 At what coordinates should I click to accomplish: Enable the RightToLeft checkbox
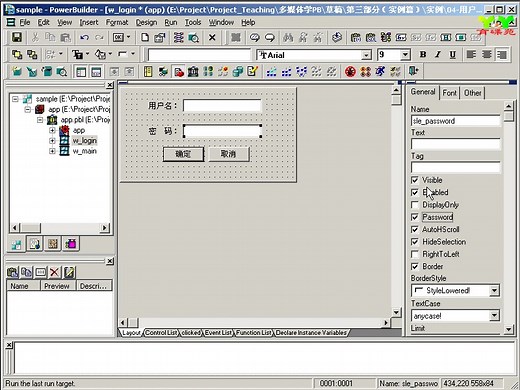415,254
